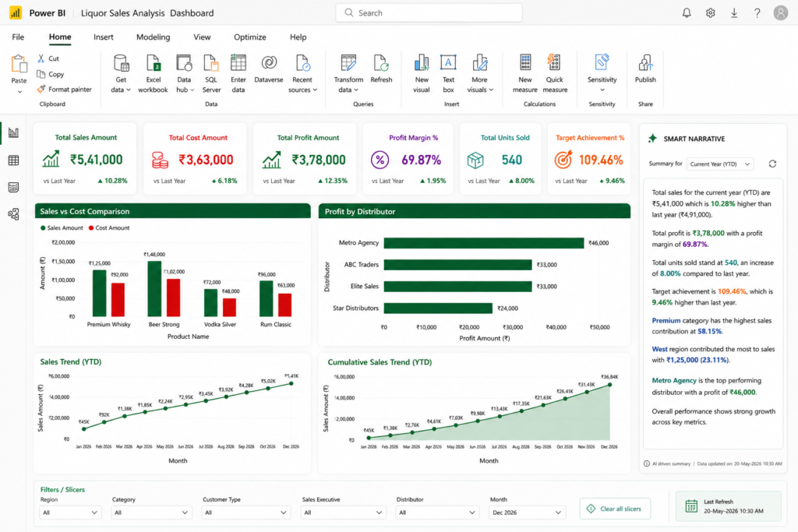The height and width of the screenshot is (532, 798).
Task: Click the Total Units Sold card
Action: point(500,159)
